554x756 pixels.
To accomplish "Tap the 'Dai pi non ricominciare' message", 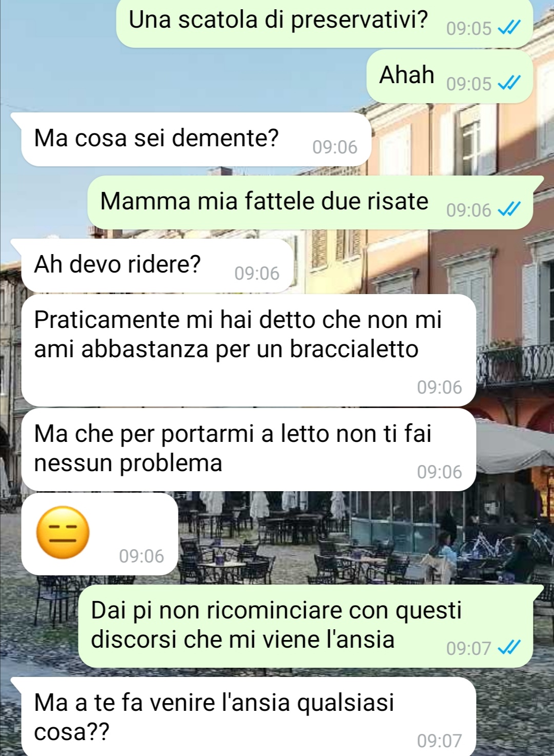I will pos(306,626).
